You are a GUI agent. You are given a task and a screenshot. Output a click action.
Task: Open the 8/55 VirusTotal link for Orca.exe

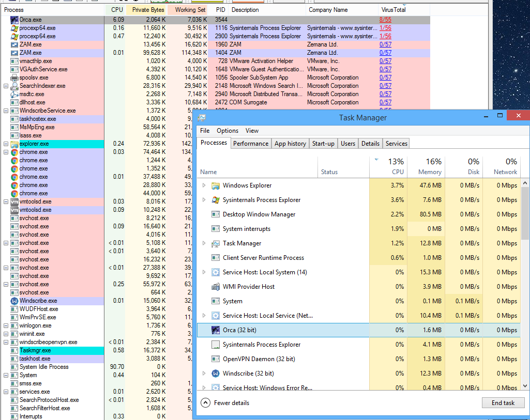tap(385, 20)
